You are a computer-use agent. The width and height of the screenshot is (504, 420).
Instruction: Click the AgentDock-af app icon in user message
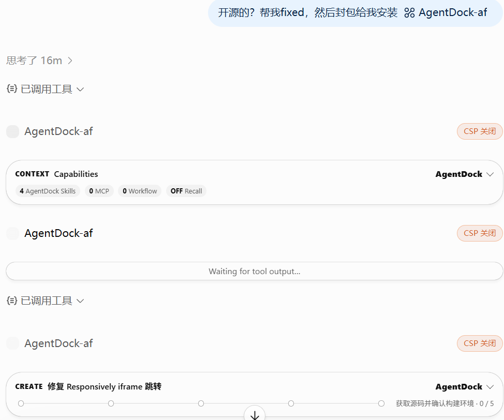point(409,13)
